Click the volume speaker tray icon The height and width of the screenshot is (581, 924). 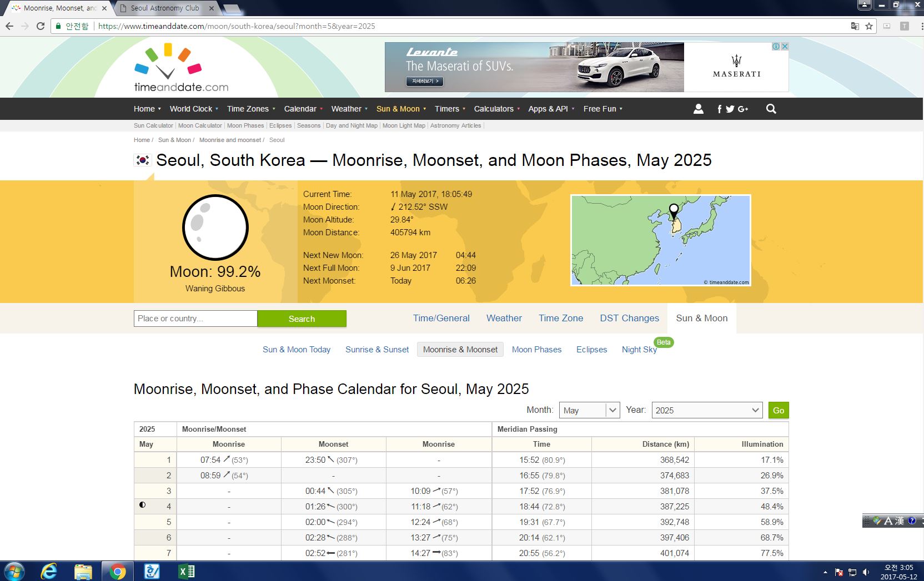tap(866, 572)
